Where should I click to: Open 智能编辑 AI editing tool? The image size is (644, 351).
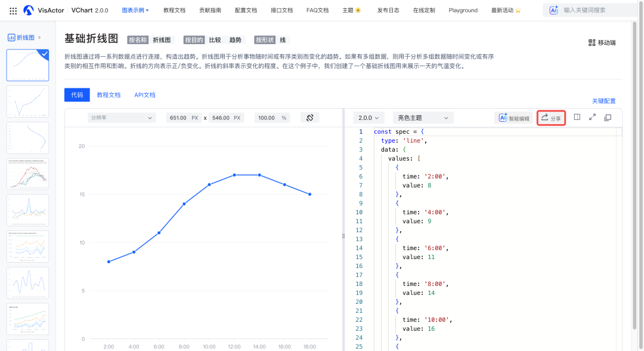coord(513,118)
